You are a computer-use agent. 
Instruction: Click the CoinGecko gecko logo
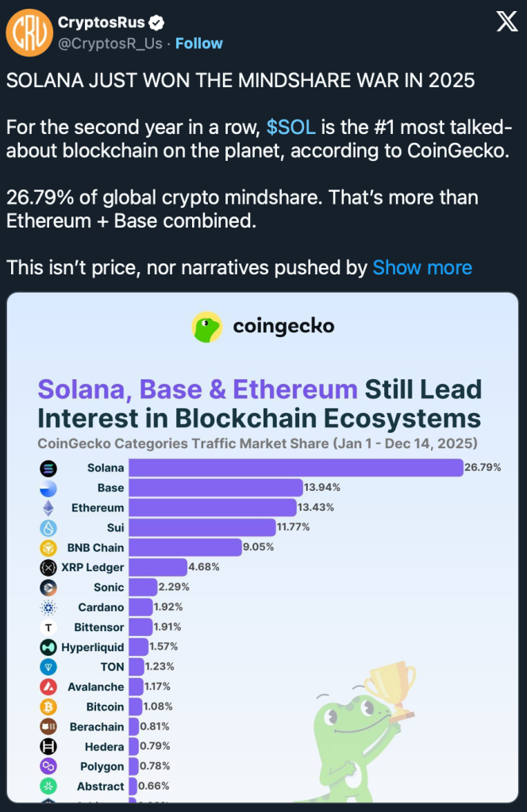click(207, 327)
